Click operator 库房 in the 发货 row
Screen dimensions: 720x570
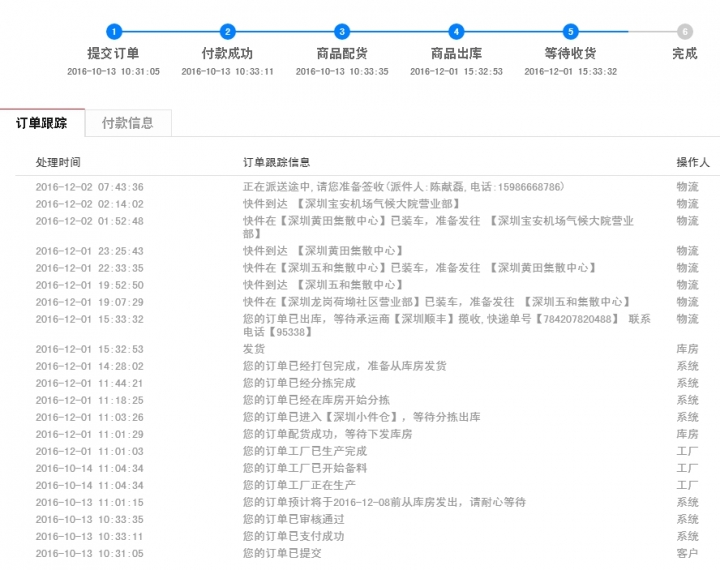[x=687, y=349]
